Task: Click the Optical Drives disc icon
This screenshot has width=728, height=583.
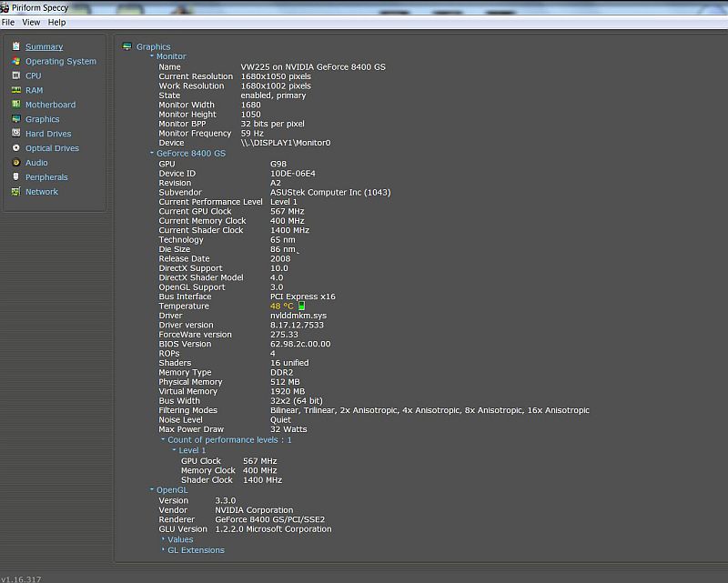Action: (x=16, y=148)
